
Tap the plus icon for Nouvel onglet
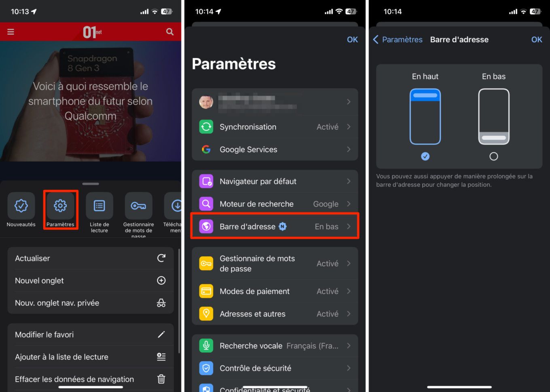click(161, 280)
